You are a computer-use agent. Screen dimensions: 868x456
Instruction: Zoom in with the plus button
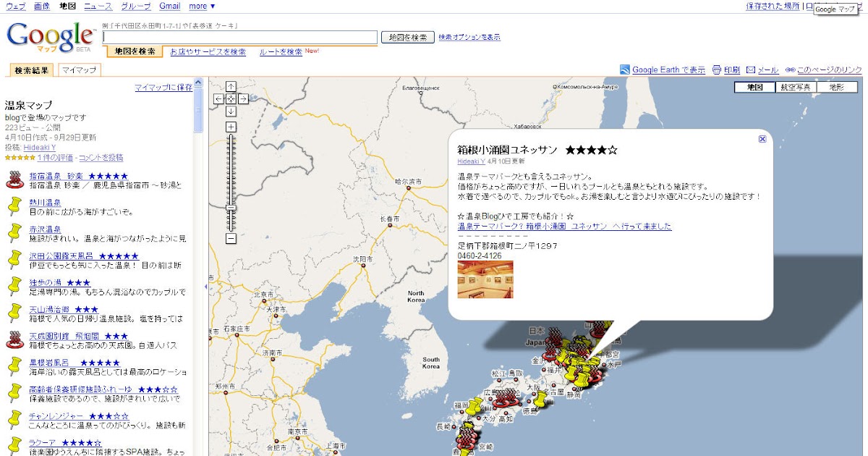pyautogui.click(x=231, y=127)
